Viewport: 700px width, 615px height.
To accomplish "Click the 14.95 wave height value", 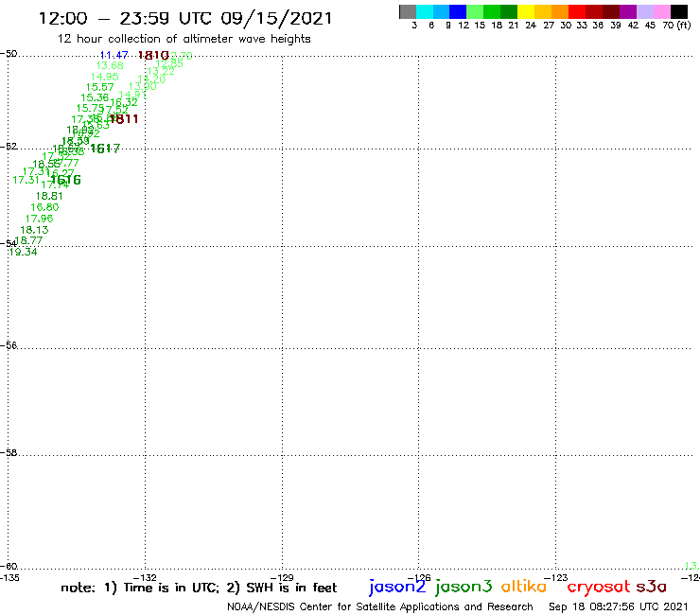I will tap(104, 77).
